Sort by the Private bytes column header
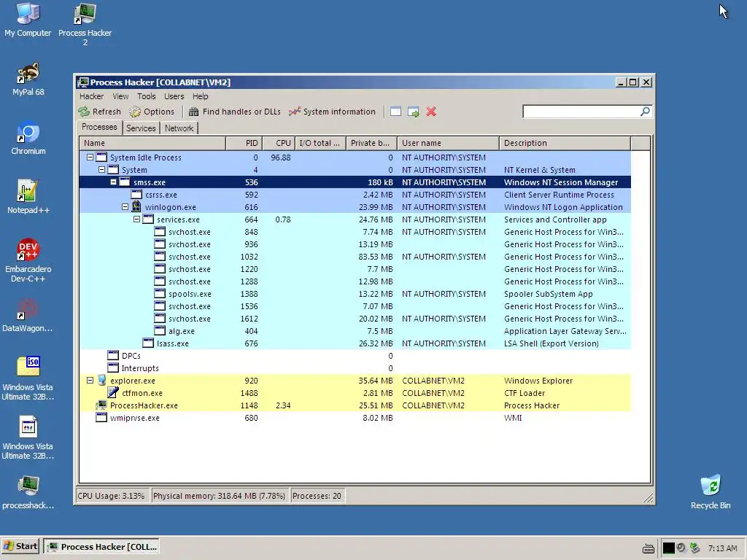This screenshot has height=560, width=747. (x=371, y=143)
